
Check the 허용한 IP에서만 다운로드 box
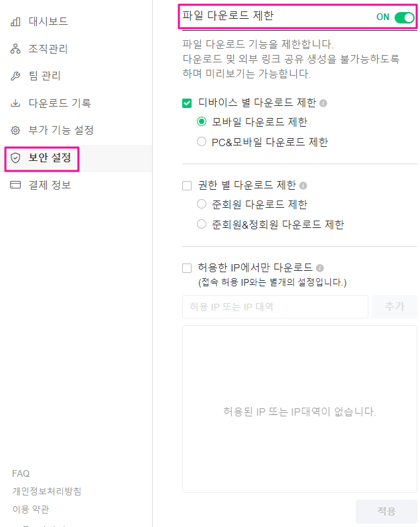coord(187,268)
